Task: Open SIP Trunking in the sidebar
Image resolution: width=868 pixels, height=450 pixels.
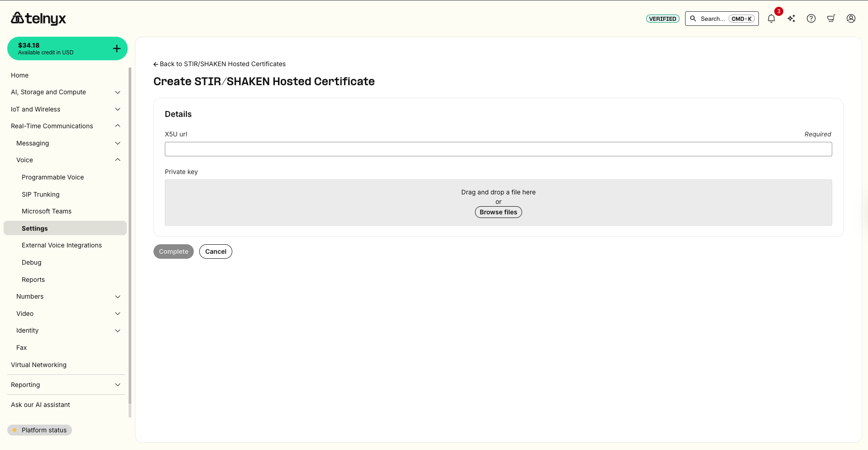Action: (x=41, y=194)
